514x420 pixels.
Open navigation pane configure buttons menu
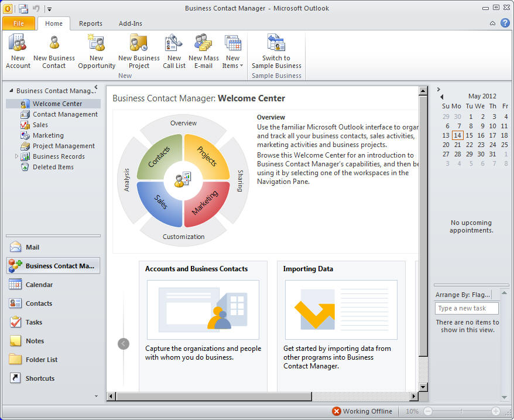pyautogui.click(x=96, y=396)
